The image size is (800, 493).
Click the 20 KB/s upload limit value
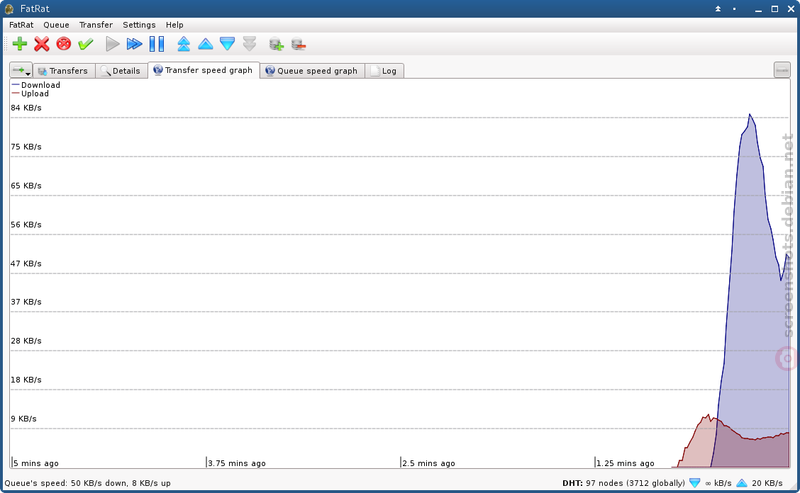[767, 483]
